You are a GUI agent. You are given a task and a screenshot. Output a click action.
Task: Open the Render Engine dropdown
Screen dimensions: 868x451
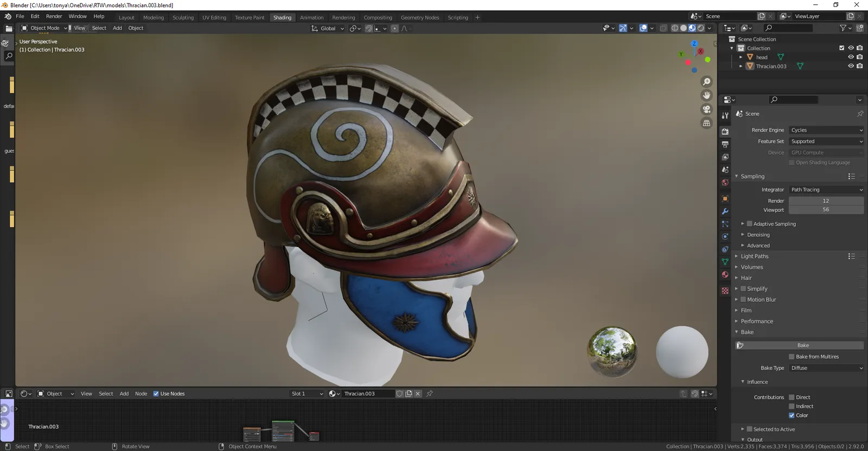(x=826, y=130)
